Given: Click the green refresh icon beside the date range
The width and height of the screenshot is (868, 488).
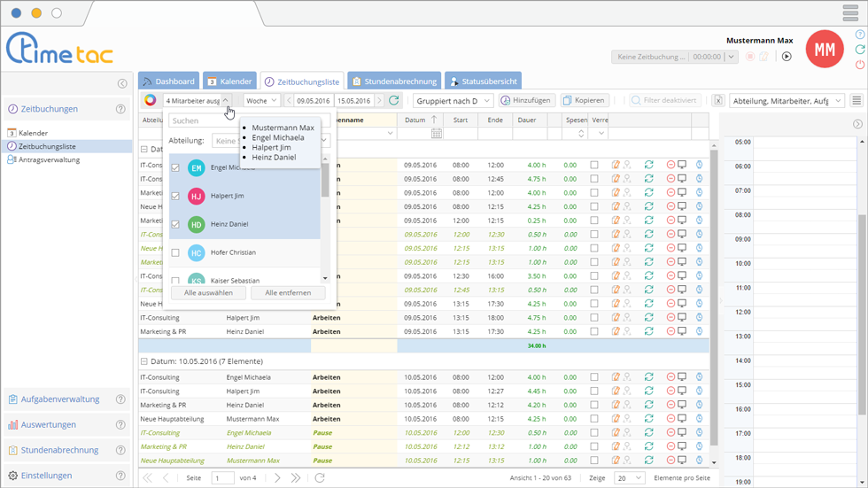Looking at the screenshot, I should [394, 101].
